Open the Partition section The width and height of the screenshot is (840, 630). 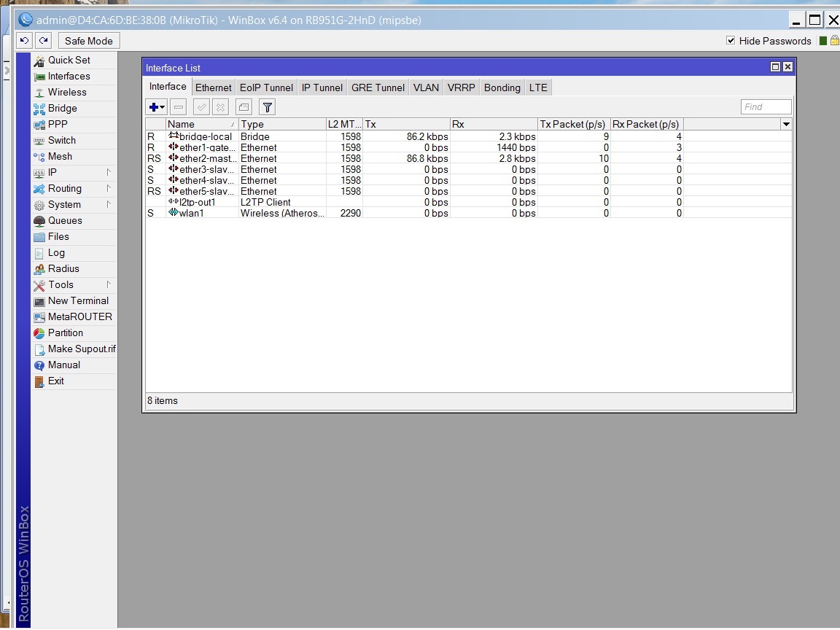click(74, 333)
